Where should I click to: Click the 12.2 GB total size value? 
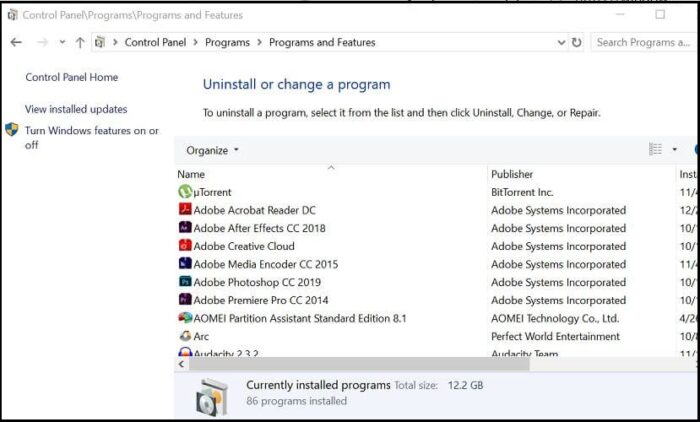click(465, 385)
